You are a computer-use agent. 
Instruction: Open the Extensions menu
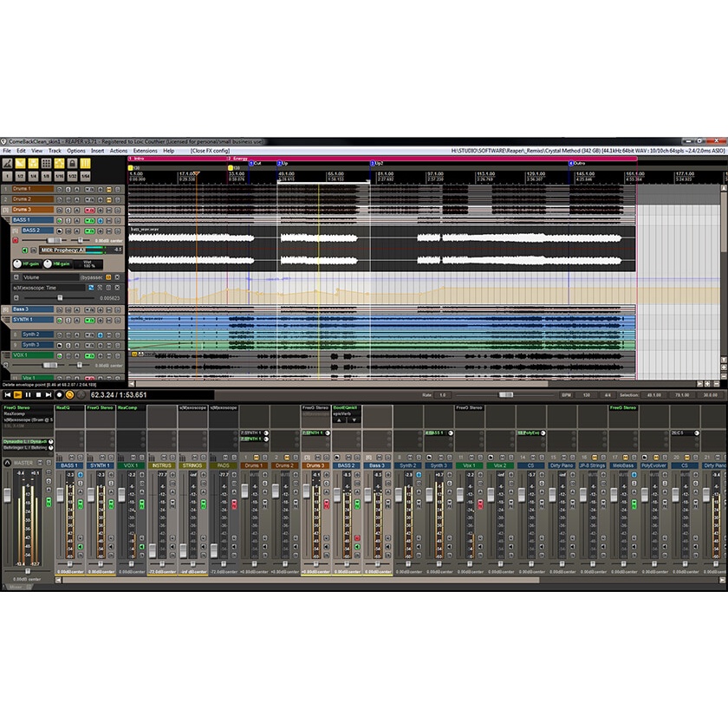coord(144,151)
